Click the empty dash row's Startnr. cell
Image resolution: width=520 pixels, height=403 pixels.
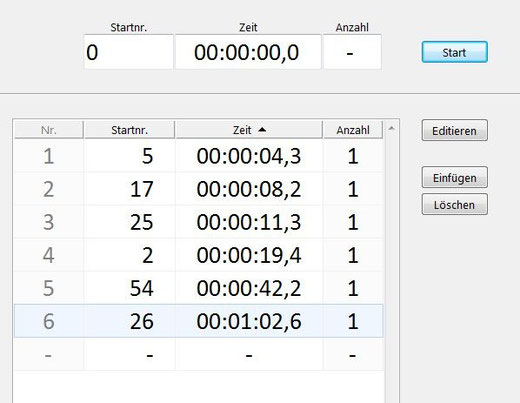click(x=129, y=354)
